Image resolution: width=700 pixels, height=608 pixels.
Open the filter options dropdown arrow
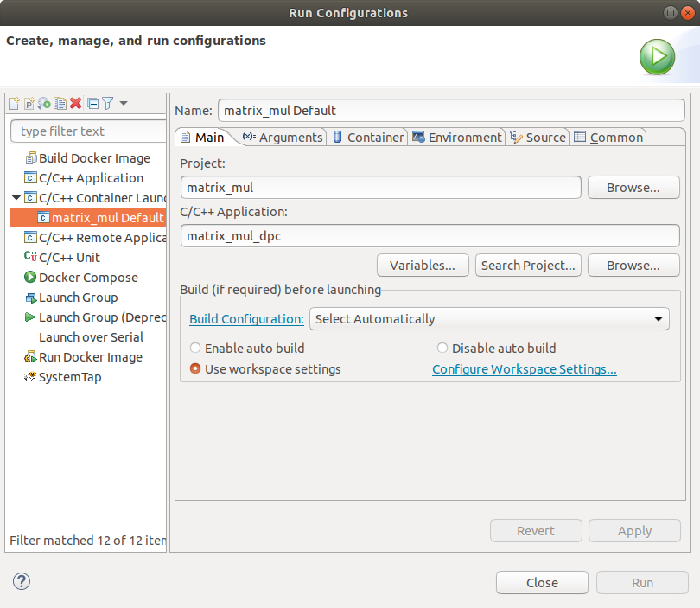[x=124, y=104]
